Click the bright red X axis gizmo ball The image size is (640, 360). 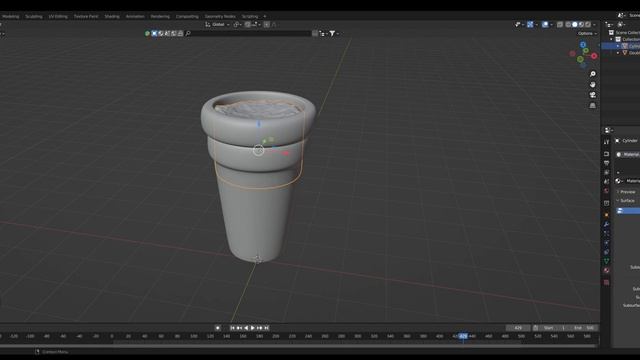click(594, 56)
